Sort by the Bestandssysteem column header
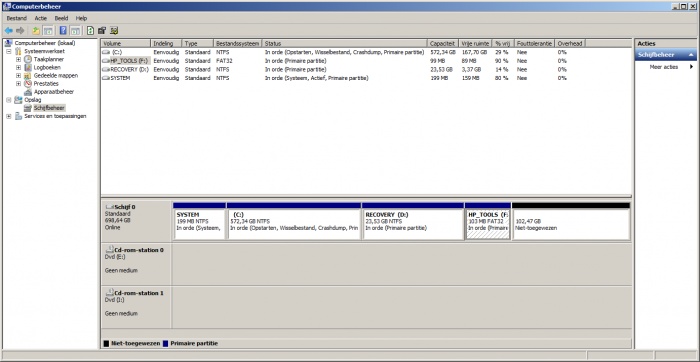 point(238,43)
